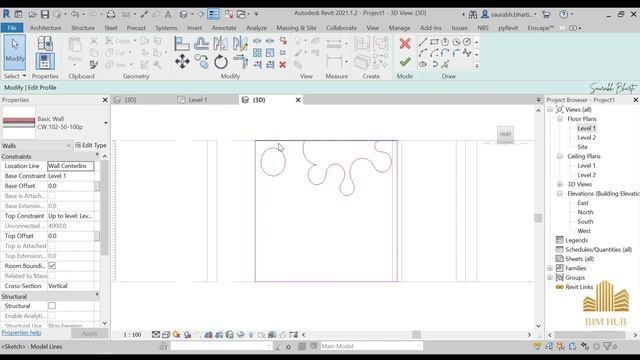
Task: Select the Rotate tool icon
Action: (x=221, y=62)
